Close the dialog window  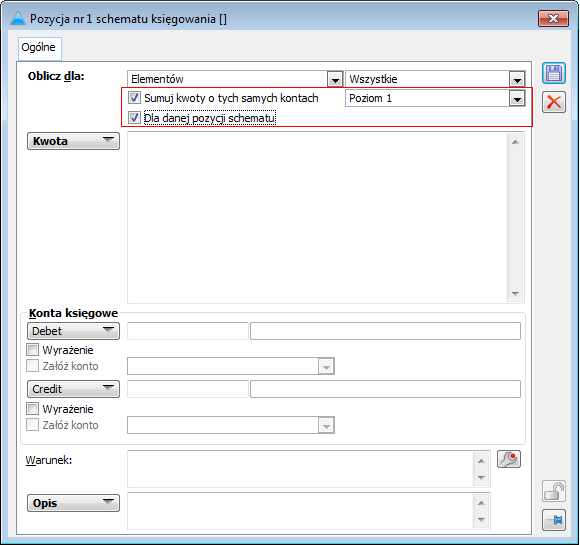coord(553,18)
